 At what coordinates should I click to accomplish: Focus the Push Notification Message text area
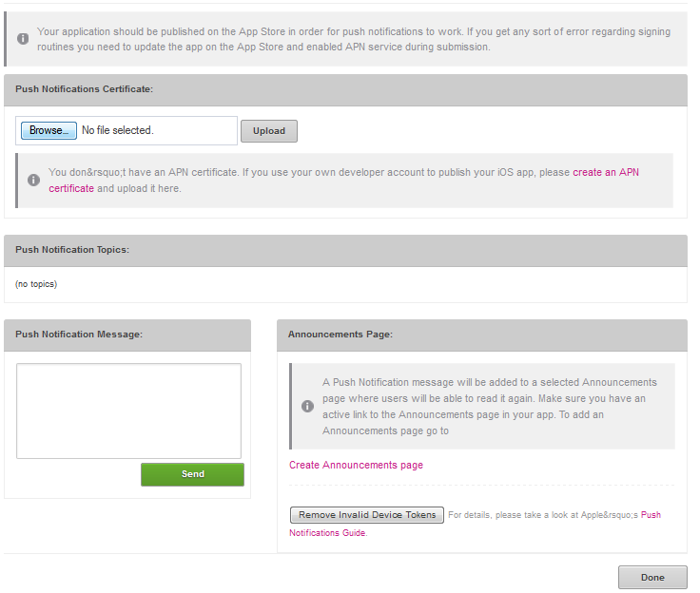click(x=129, y=411)
